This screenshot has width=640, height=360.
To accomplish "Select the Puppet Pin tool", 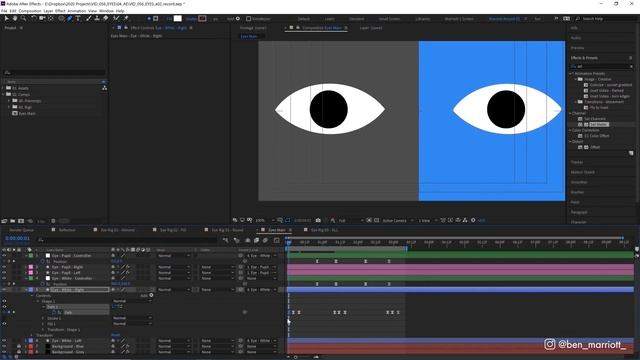I will tap(126, 18).
